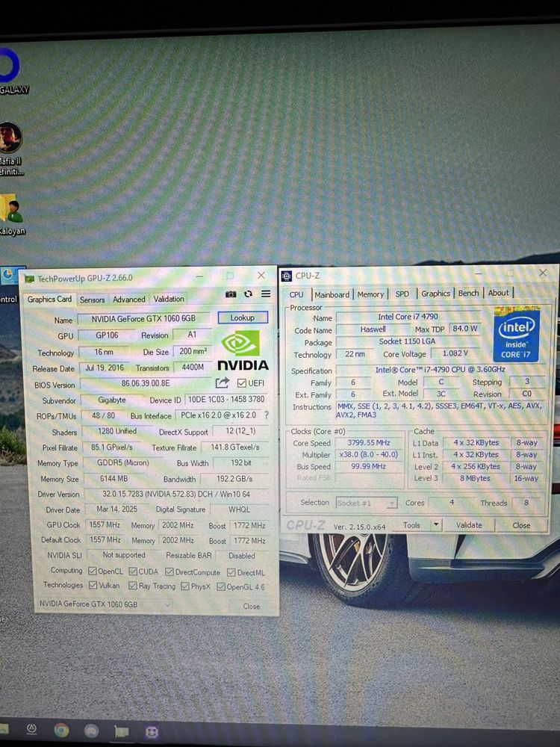
Task: Expand the Tools dropdown arrow in CPU-Z
Action: pos(436,524)
